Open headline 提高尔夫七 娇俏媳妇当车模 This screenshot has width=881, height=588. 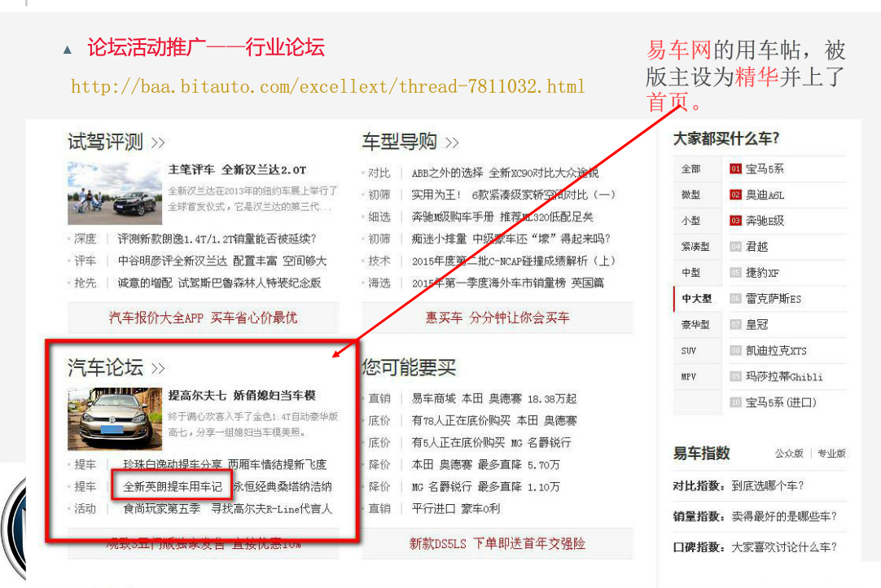click(x=242, y=396)
